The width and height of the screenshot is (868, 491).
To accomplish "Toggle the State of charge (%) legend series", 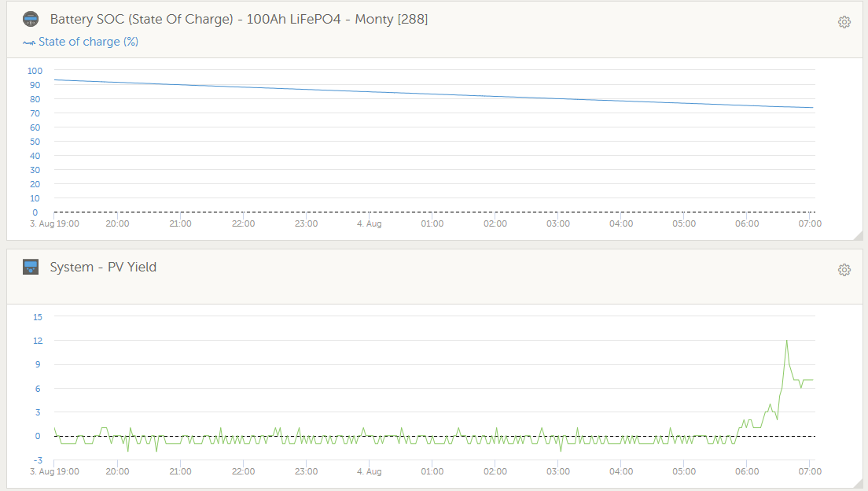I will 88,42.
